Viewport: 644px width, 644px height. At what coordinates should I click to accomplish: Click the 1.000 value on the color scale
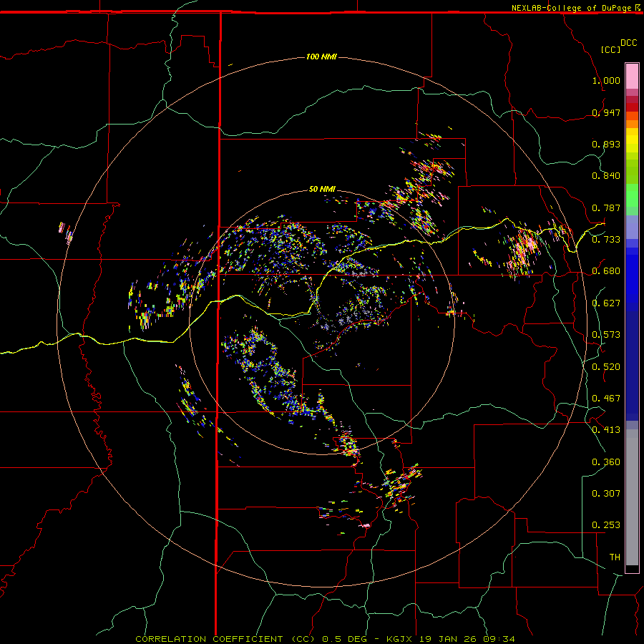(606, 80)
